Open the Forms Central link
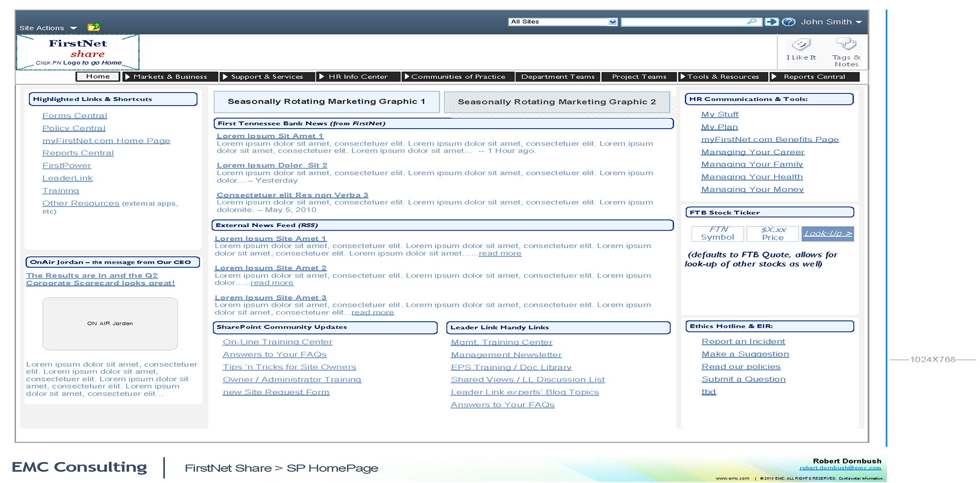980x483 pixels. pos(75,116)
